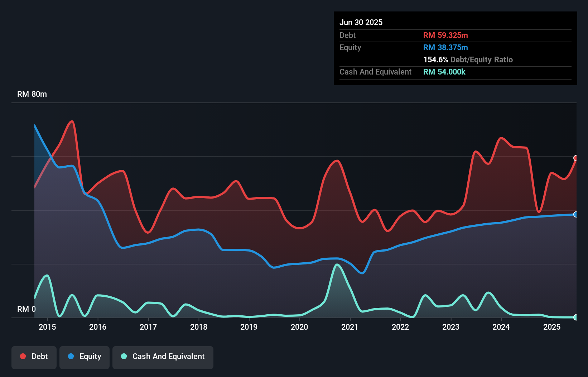Click the 2017 x-axis label
588x377 pixels.
(x=148, y=327)
